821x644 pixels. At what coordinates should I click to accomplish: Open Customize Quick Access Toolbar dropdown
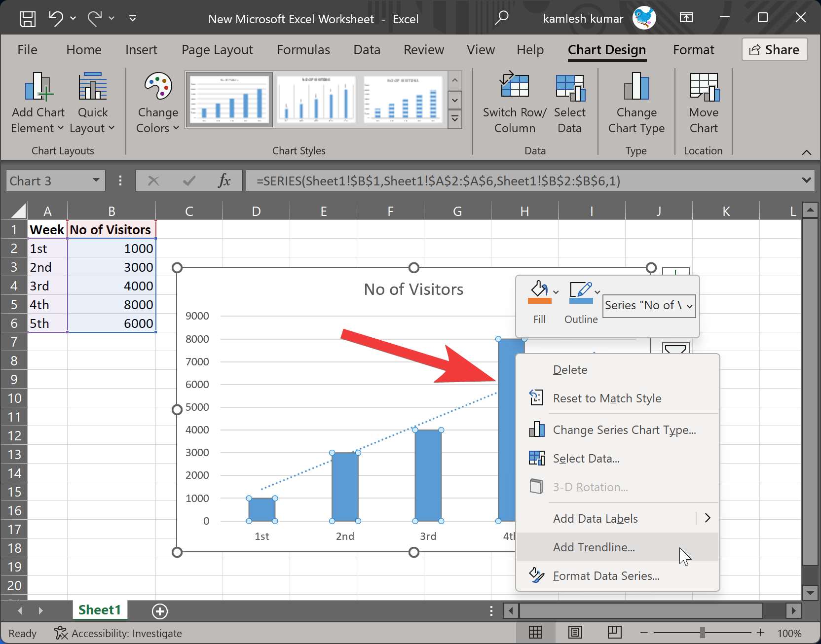[x=132, y=18]
